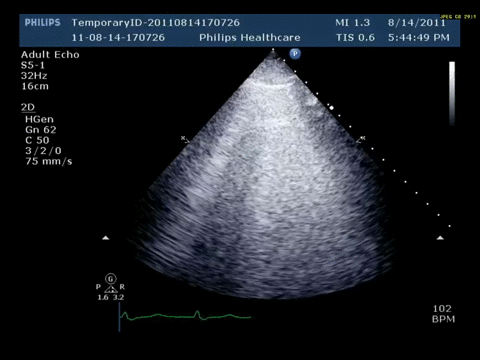Click the circled G gain indicator icon
This screenshot has width=480, height=360.
coord(111,279)
